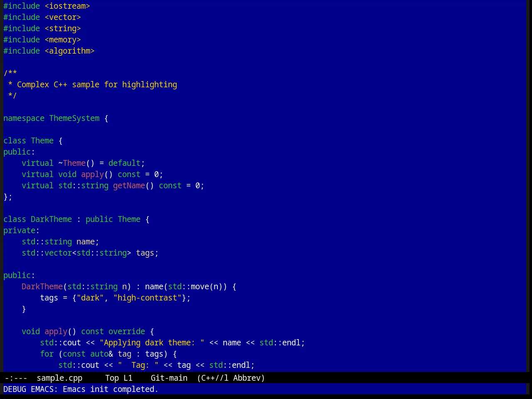The image size is (532, 399).
Task: Click the string " Tag: " in last line
Action: coord(138,365)
